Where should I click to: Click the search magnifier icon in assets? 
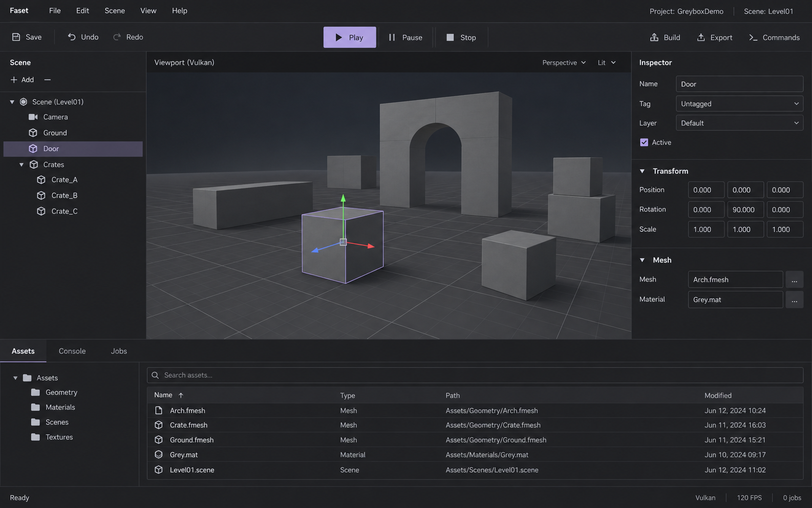click(x=155, y=375)
